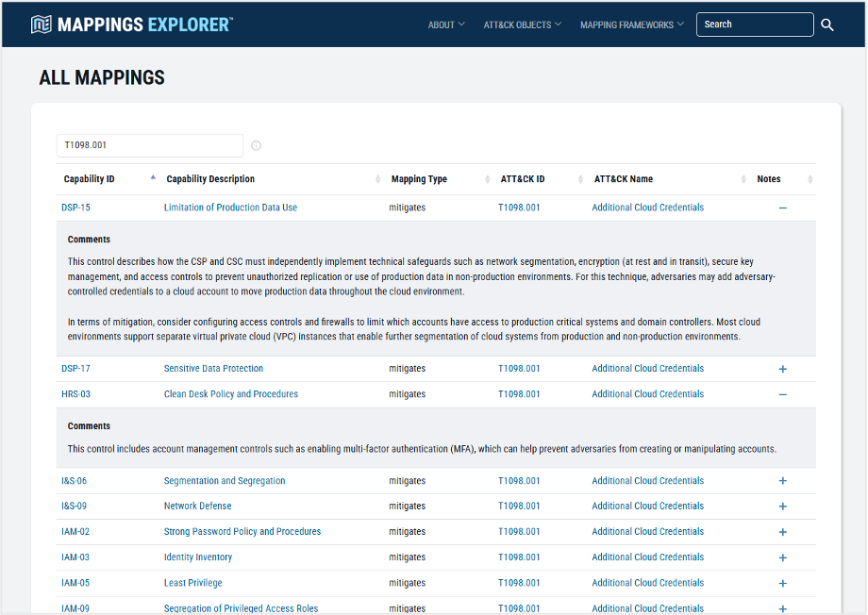
Task: Open the Clean Desk Policy and Procedures link
Action: pos(230,394)
